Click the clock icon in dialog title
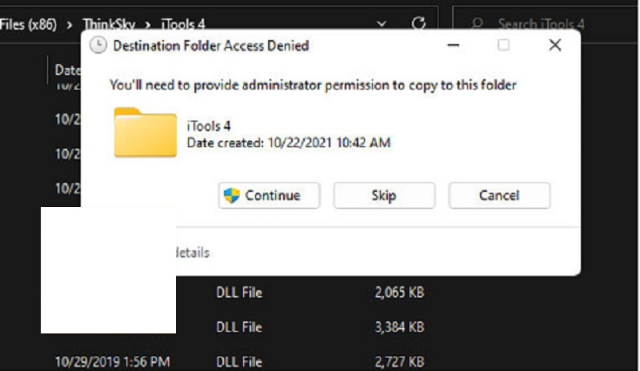 tap(98, 45)
